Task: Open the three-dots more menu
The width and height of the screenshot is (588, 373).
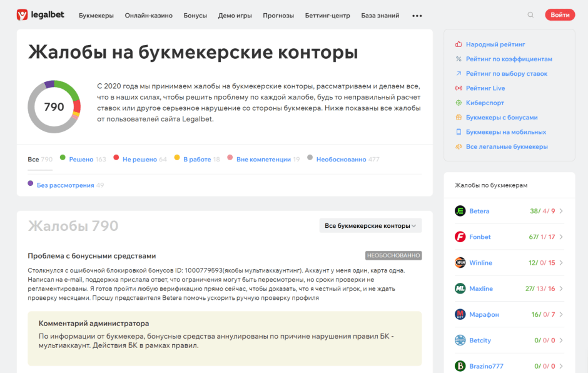Action: [417, 16]
